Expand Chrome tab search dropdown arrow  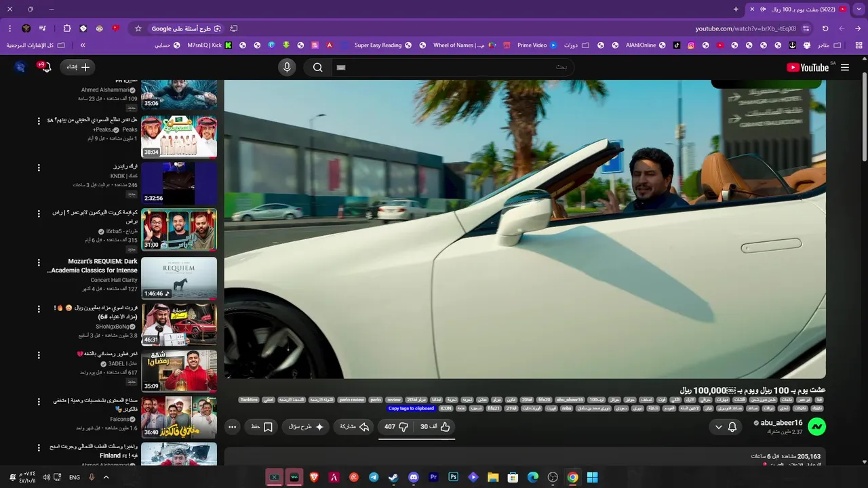(858, 9)
